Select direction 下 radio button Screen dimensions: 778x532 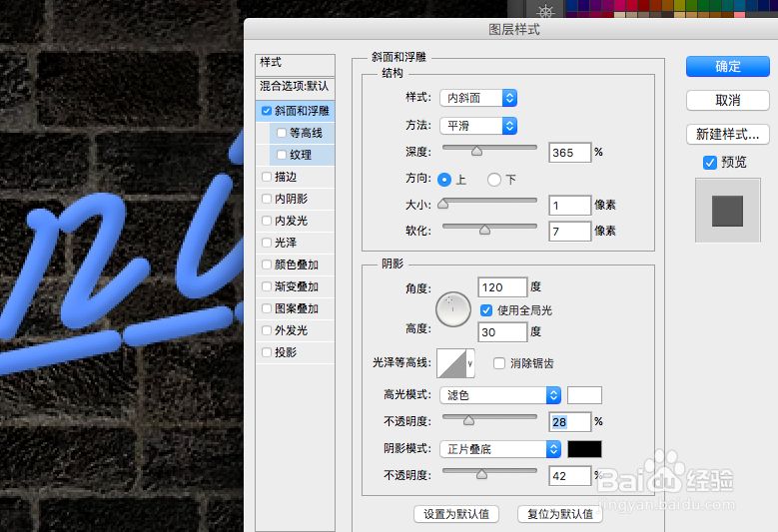[x=493, y=180]
